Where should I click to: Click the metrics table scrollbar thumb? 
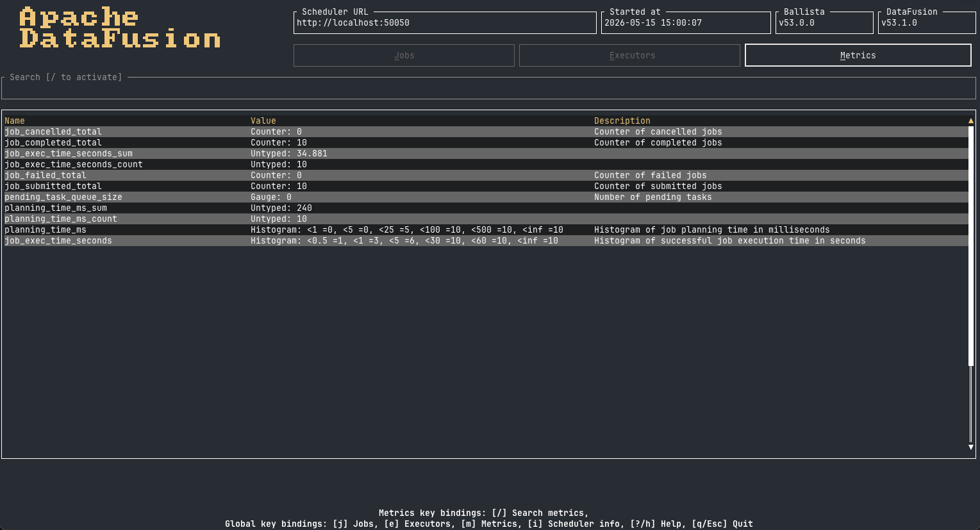coord(971,246)
